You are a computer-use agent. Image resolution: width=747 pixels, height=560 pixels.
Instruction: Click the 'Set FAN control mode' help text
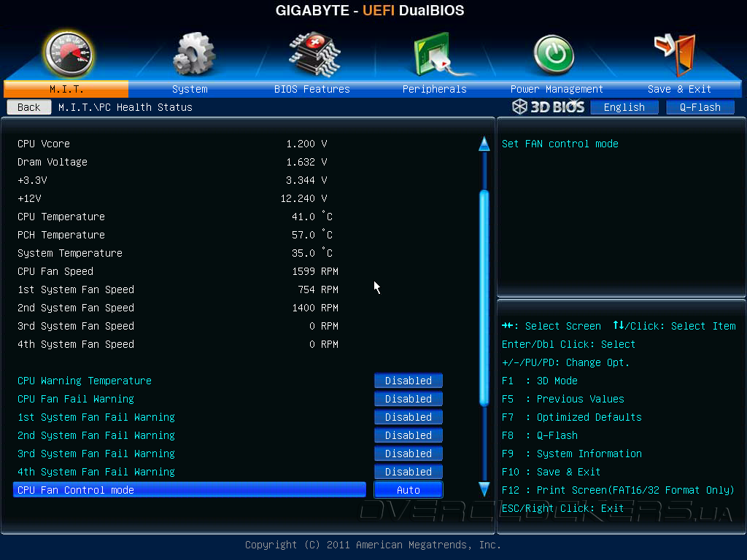point(560,144)
